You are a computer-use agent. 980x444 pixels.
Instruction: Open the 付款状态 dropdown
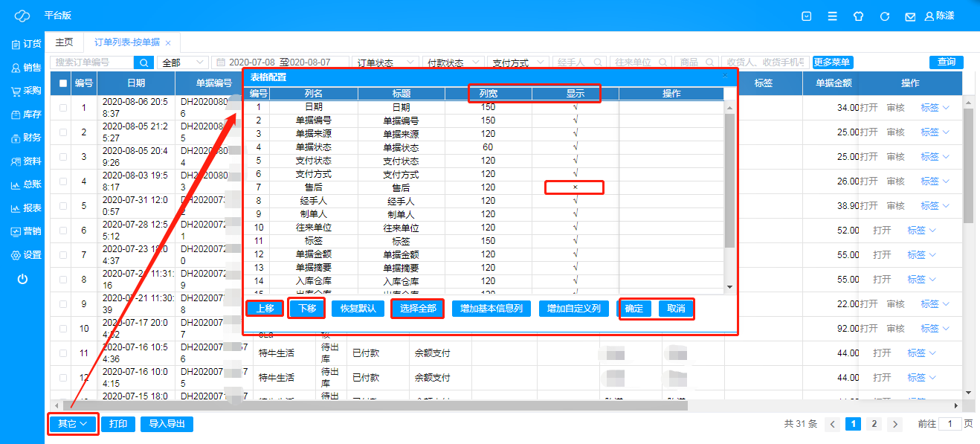coord(452,62)
